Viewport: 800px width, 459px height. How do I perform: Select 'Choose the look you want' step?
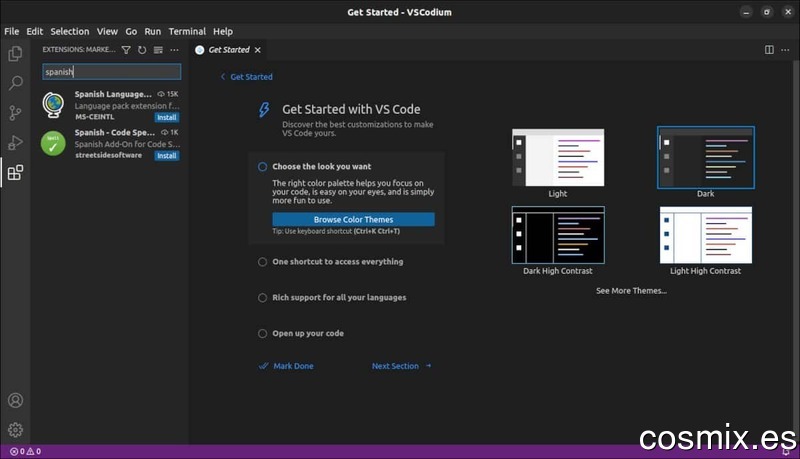point(321,166)
